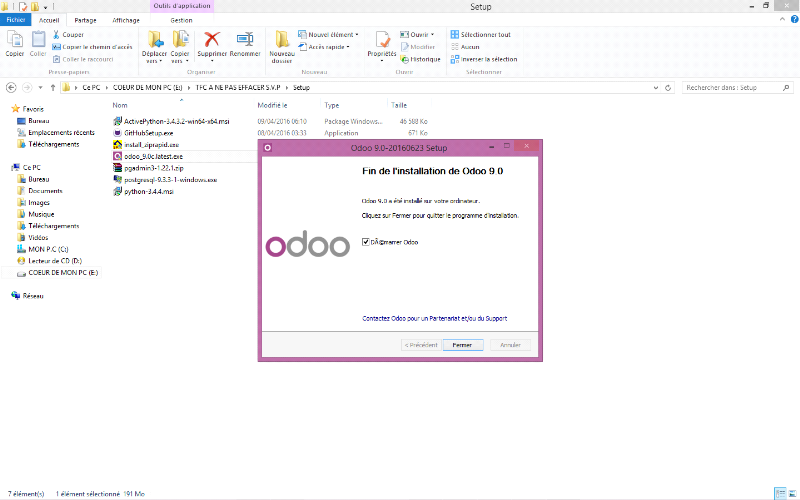This screenshot has width=800, height=500.
Task: Open the Ouvrir dropdown in ribbon
Action: tap(417, 35)
